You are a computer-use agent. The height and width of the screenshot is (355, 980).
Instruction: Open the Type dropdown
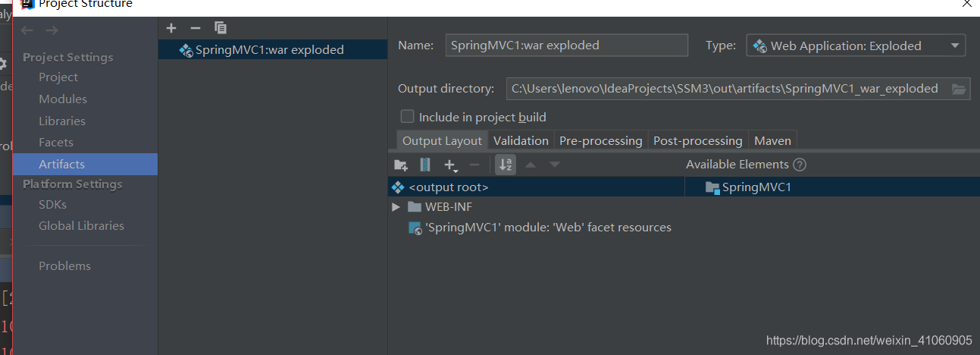coord(856,46)
